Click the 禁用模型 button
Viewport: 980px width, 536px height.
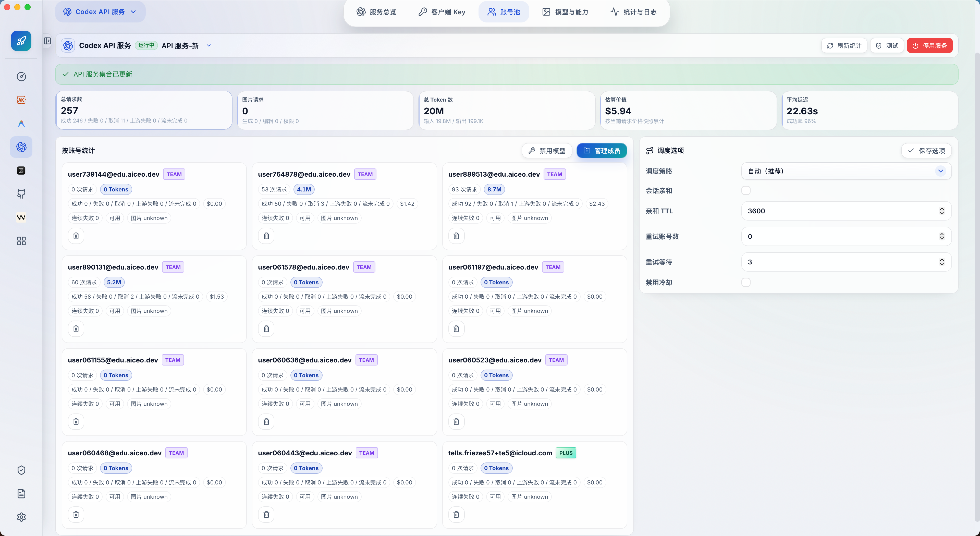(x=547, y=151)
